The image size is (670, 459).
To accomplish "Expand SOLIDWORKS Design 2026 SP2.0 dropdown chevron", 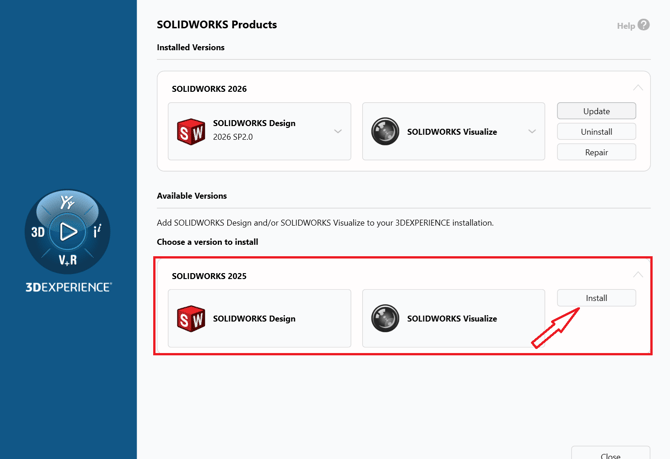I will coord(338,131).
